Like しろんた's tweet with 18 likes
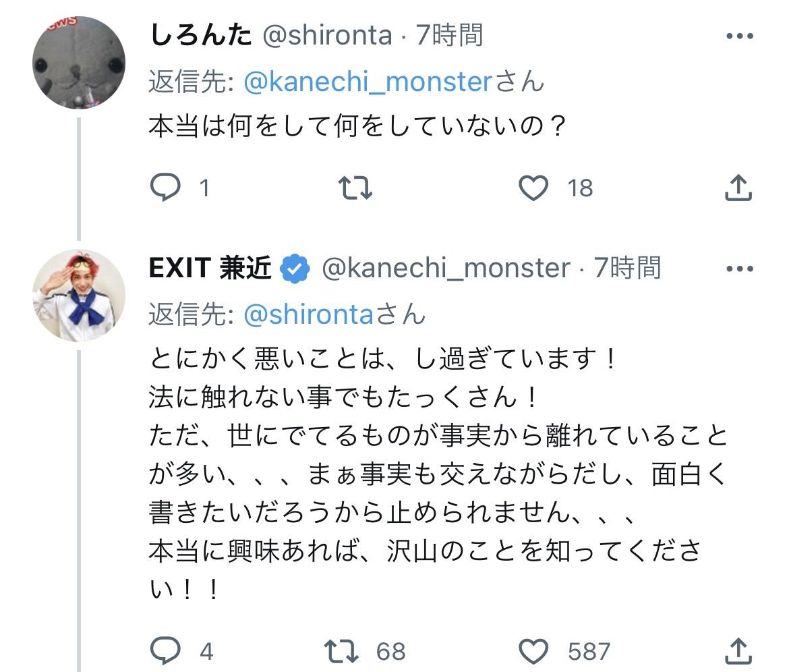This screenshot has height=672, width=789. click(x=533, y=188)
